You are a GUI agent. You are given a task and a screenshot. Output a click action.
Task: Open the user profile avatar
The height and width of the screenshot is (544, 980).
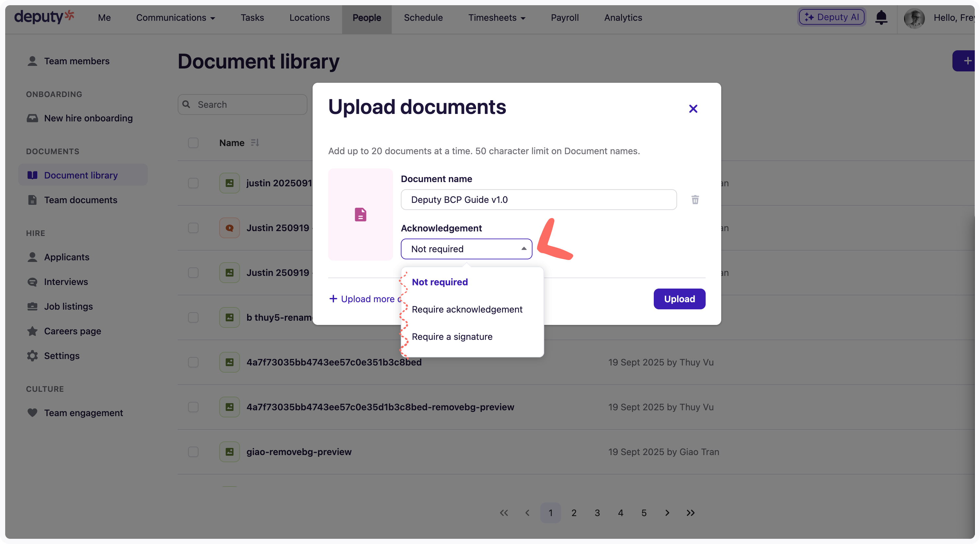point(914,18)
